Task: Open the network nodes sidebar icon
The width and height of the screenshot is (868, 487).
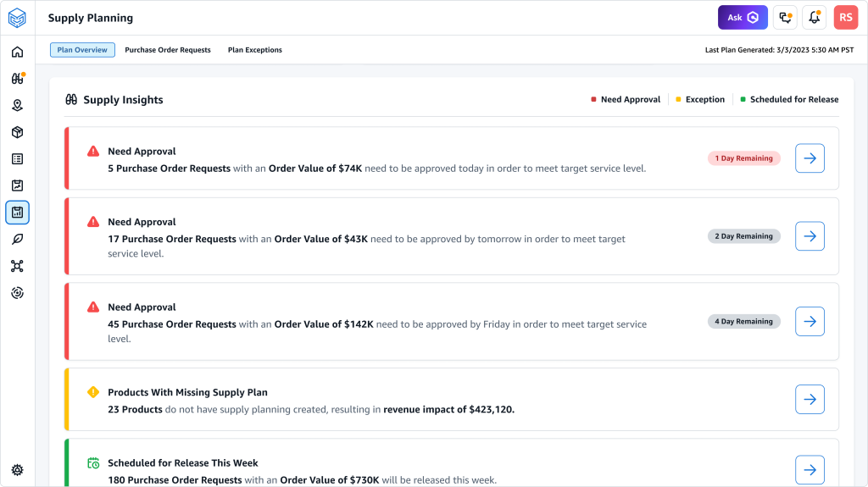Action: click(x=17, y=266)
